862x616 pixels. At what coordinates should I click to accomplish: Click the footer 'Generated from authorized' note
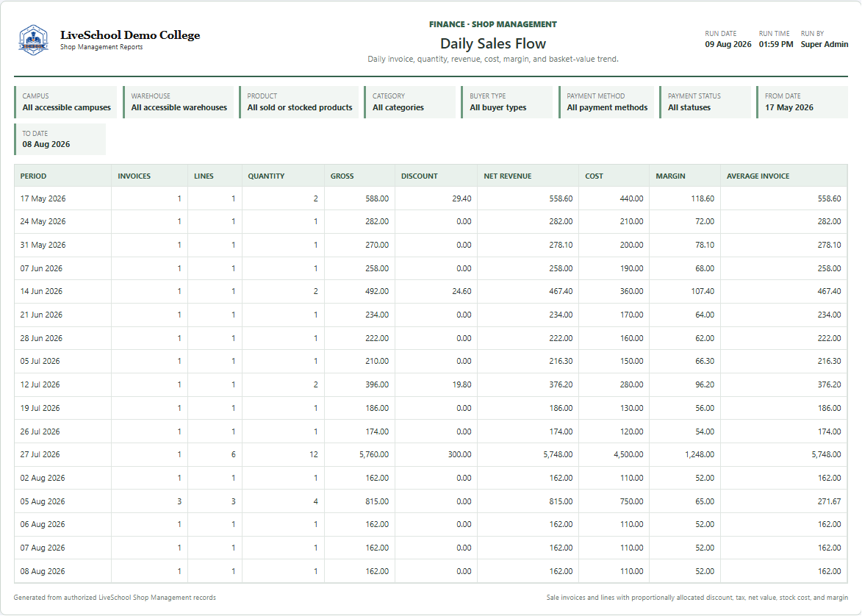point(115,598)
